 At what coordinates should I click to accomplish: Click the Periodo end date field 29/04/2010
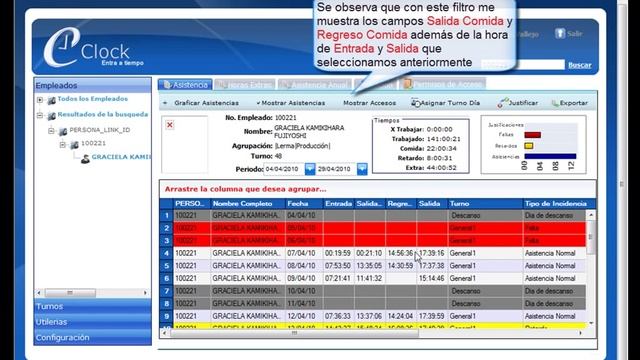(336, 169)
